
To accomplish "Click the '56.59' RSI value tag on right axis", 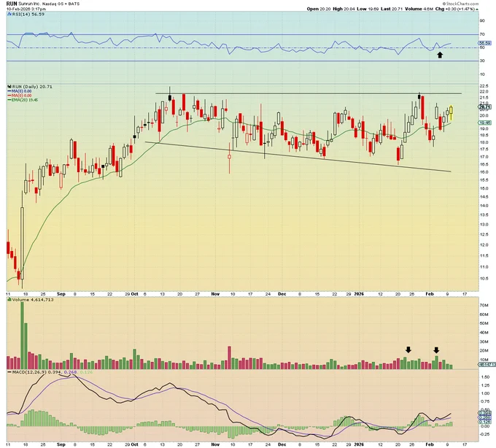I will [x=485, y=43].
